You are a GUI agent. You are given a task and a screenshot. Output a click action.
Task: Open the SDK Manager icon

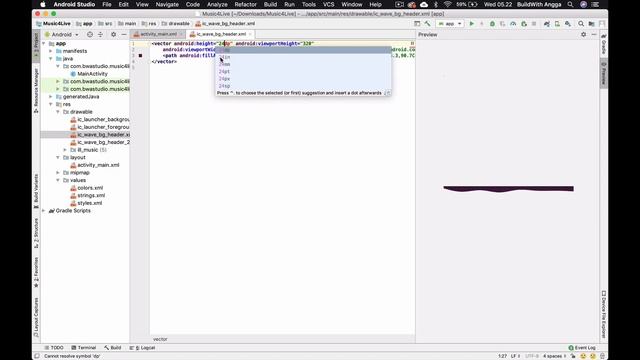pyautogui.click(x=568, y=24)
